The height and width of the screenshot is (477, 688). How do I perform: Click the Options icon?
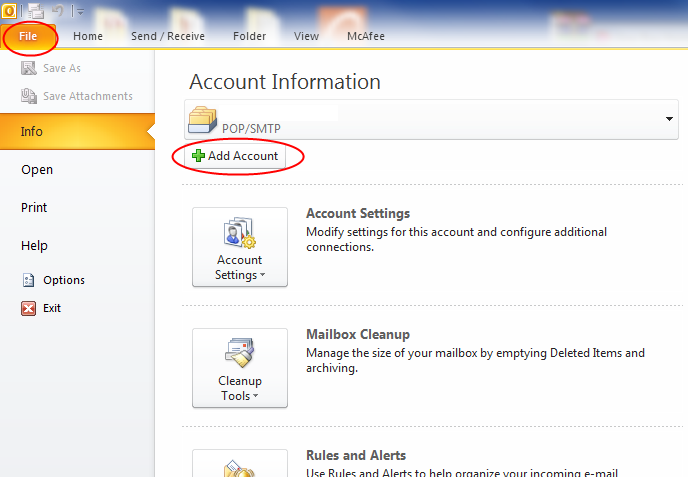[x=29, y=280]
